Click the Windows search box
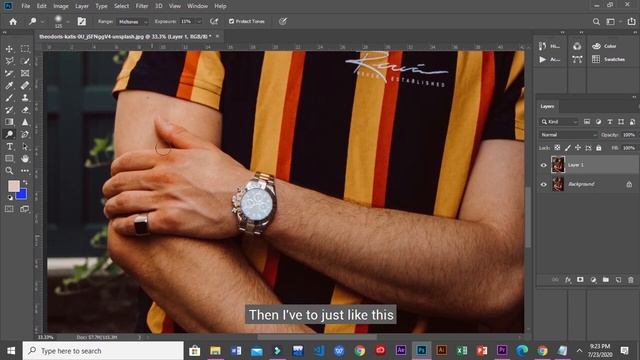This screenshot has width=640, height=360. pyautogui.click(x=103, y=351)
